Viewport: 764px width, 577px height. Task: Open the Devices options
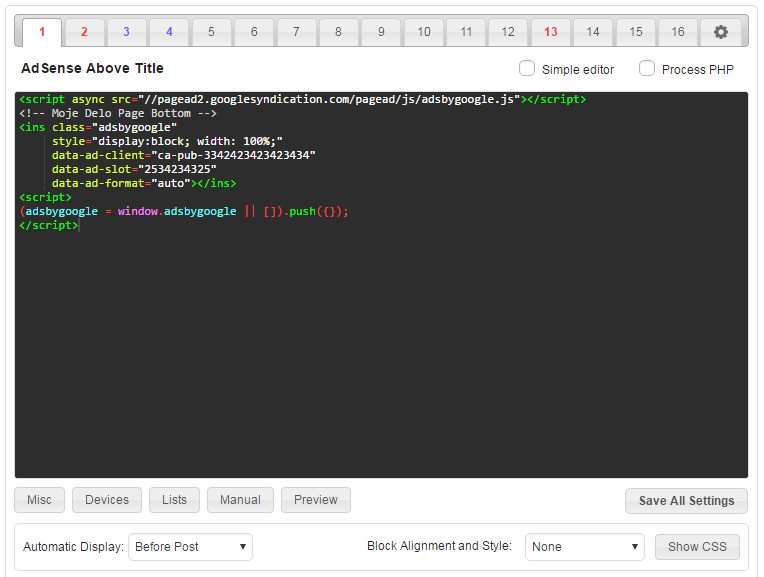tap(107, 500)
